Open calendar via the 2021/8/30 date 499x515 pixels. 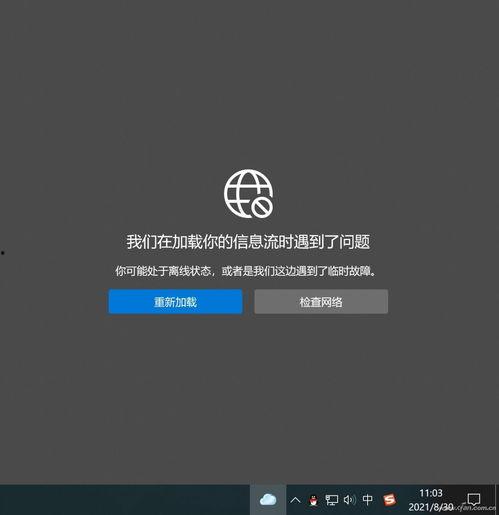click(431, 507)
